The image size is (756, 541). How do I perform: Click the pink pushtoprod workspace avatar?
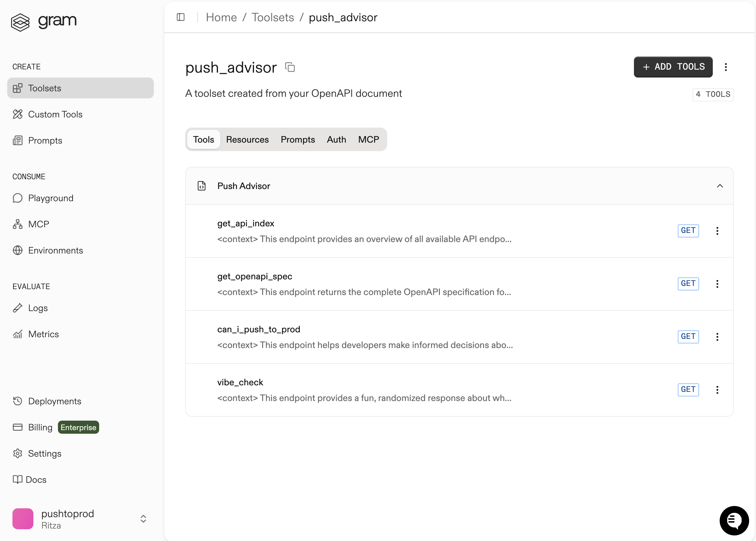(x=23, y=518)
